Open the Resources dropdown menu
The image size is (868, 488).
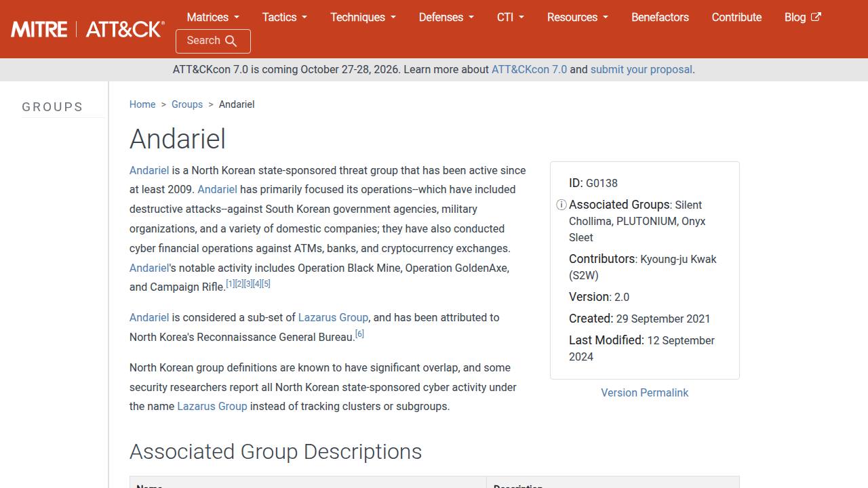578,17
